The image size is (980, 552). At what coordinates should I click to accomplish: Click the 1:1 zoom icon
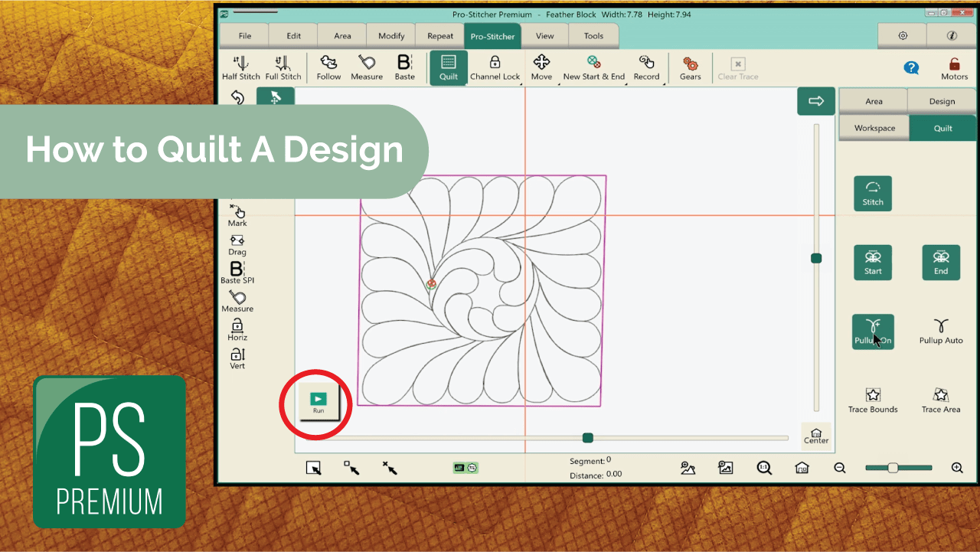coord(763,468)
